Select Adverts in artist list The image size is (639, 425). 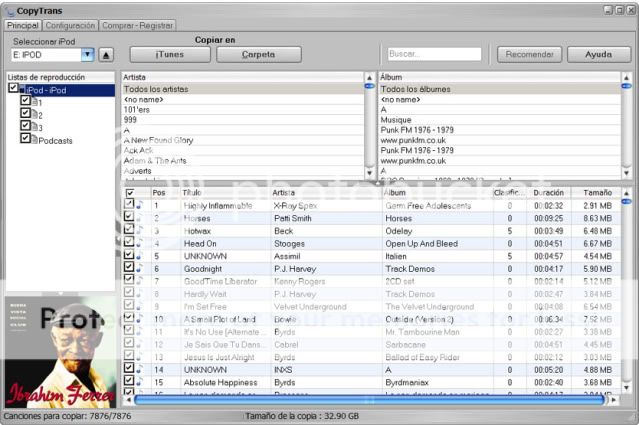click(242, 171)
